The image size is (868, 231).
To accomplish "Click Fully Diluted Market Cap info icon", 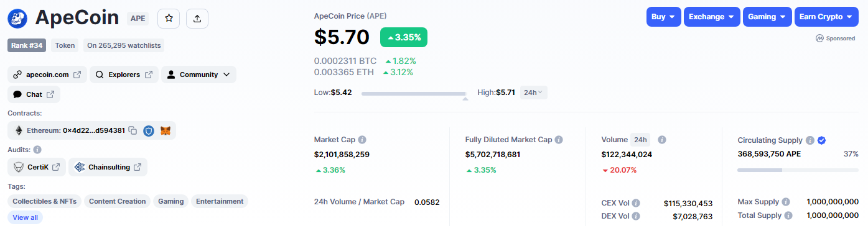I will tap(559, 140).
